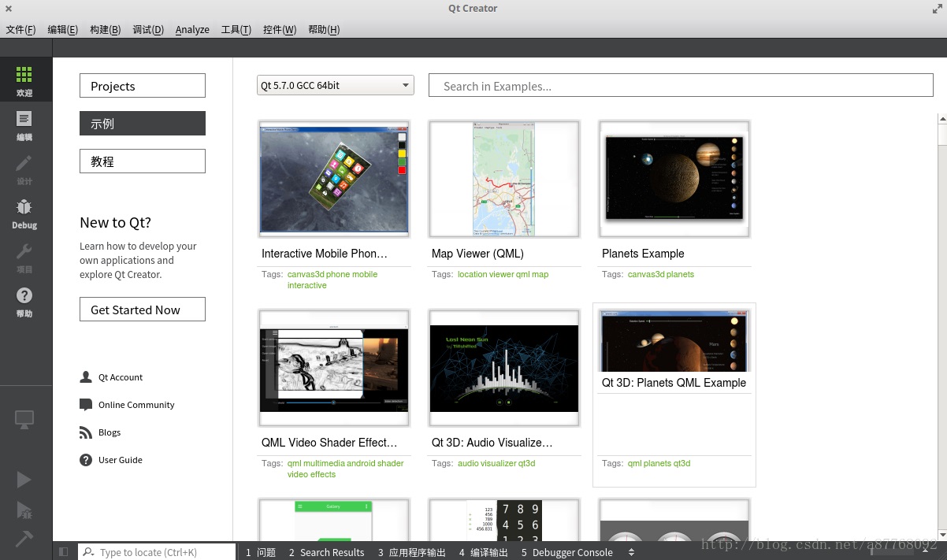Click the examples list scroll-up arrow
This screenshot has width=947, height=560.
(x=942, y=119)
